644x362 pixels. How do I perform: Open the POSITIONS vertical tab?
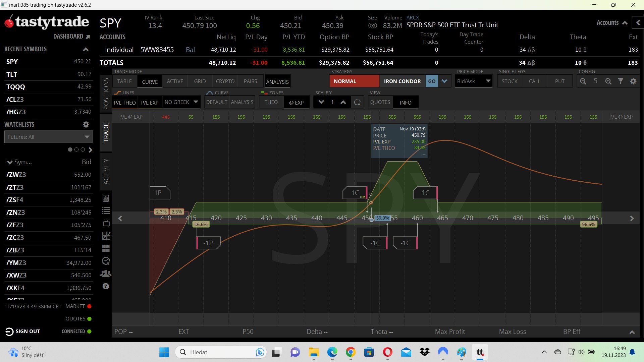tap(106, 94)
